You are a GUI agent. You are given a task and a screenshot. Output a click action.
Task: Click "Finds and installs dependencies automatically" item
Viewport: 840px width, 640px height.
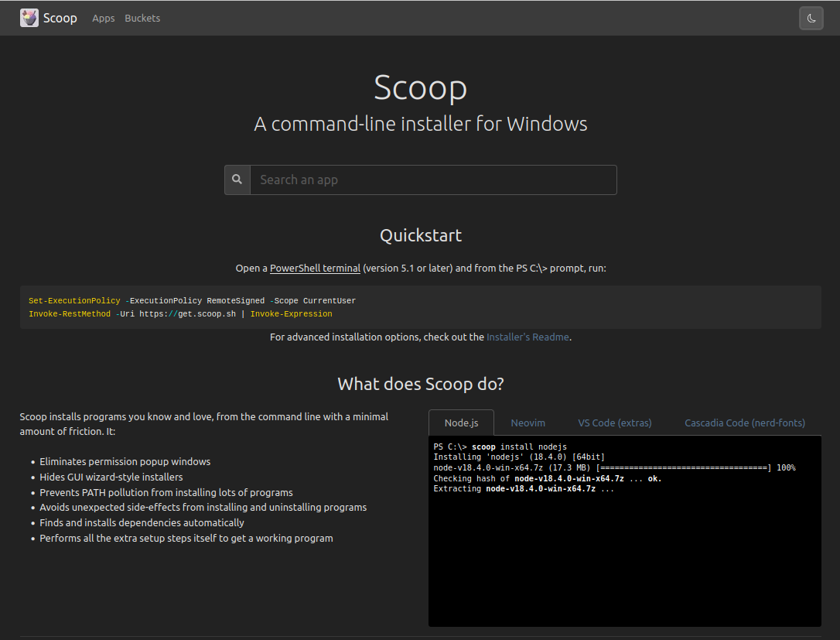[x=142, y=522]
